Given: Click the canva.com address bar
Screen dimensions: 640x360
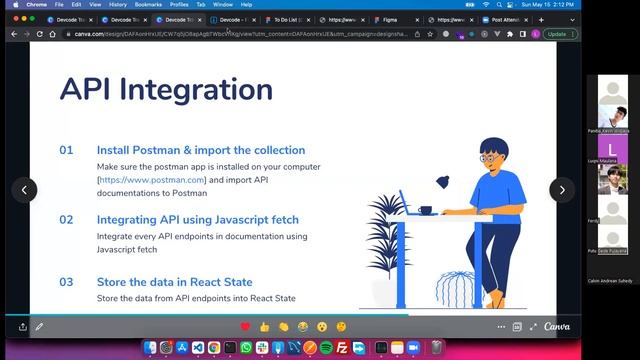Looking at the screenshot, I should click(241, 34).
